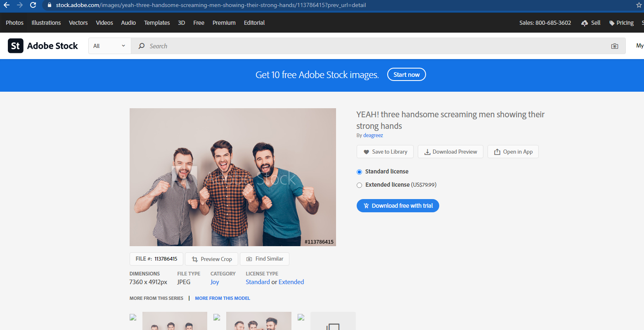Click the Sell cloud upload icon
This screenshot has width=644, height=330.
click(x=585, y=23)
